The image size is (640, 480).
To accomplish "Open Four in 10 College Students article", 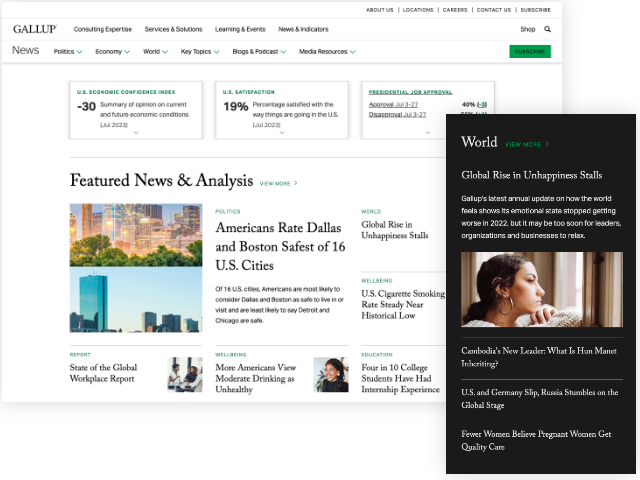I will tap(400, 378).
